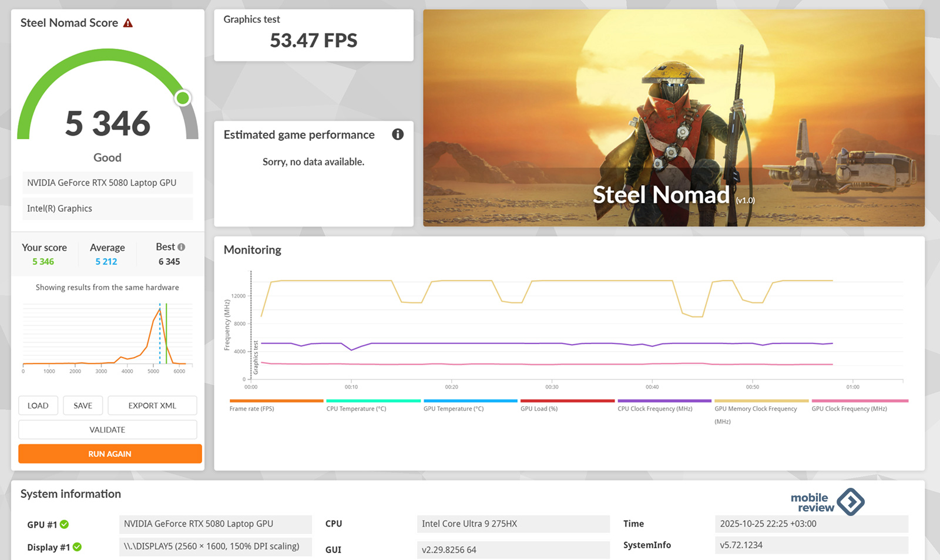Image resolution: width=940 pixels, height=560 pixels.
Task: Open the Estimated game performance info icon
Action: pyautogui.click(x=398, y=134)
